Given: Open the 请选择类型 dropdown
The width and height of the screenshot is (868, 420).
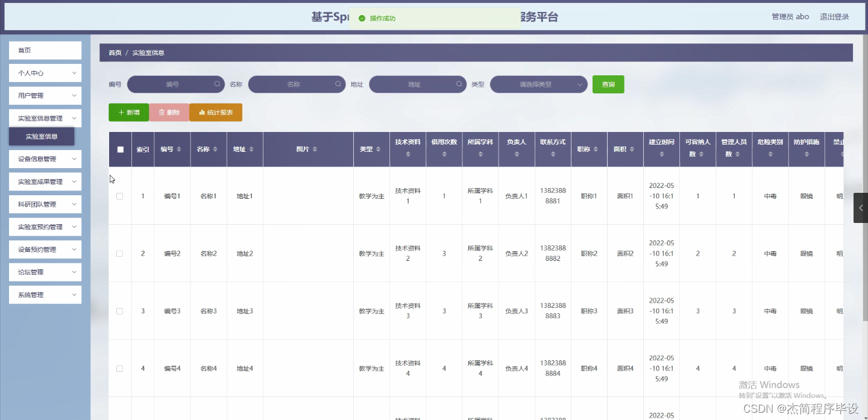Looking at the screenshot, I should tap(538, 84).
